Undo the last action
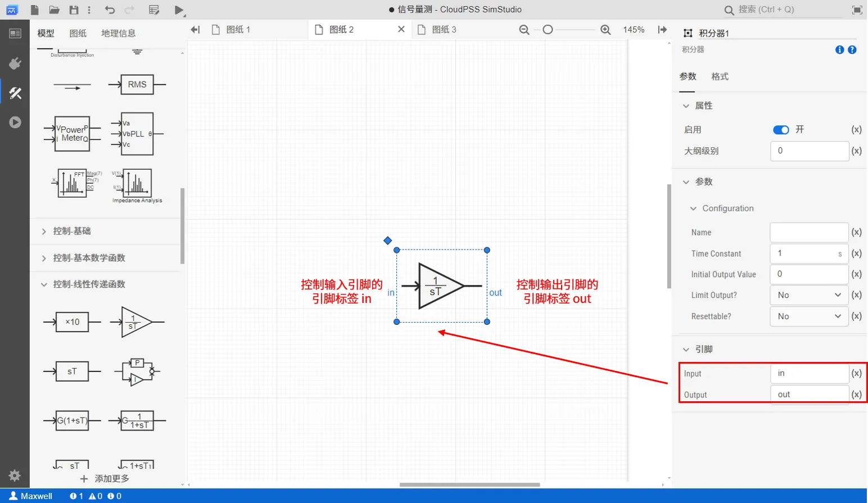This screenshot has width=868, height=503. click(x=110, y=10)
